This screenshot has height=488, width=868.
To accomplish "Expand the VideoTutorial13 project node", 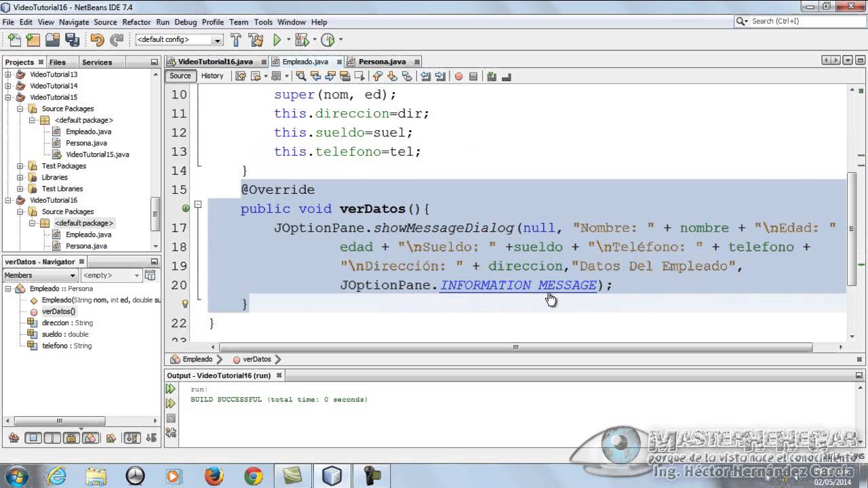I will coord(8,75).
